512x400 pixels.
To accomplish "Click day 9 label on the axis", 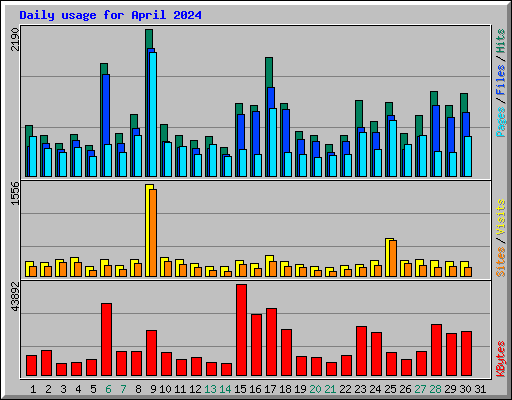I will coord(153,389).
